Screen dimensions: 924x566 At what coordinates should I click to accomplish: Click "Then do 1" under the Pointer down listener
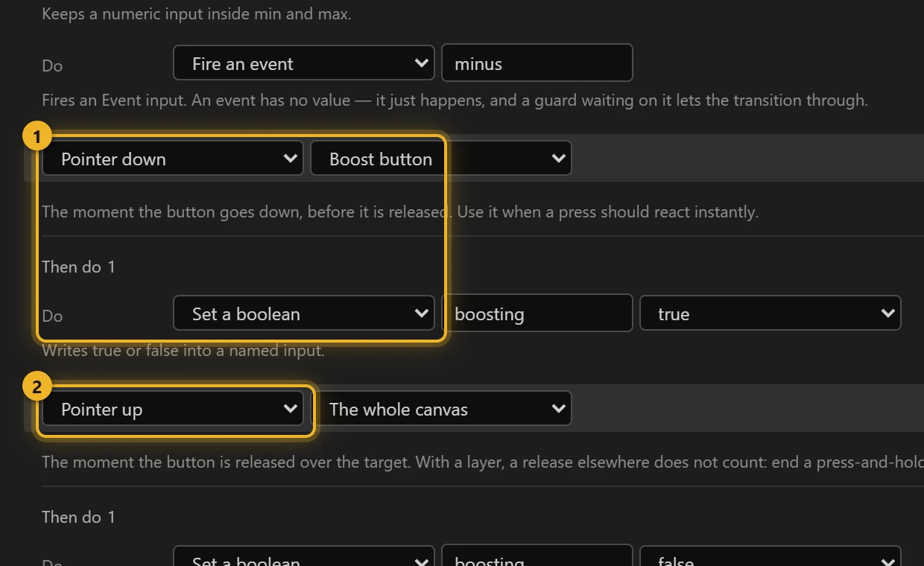79,267
